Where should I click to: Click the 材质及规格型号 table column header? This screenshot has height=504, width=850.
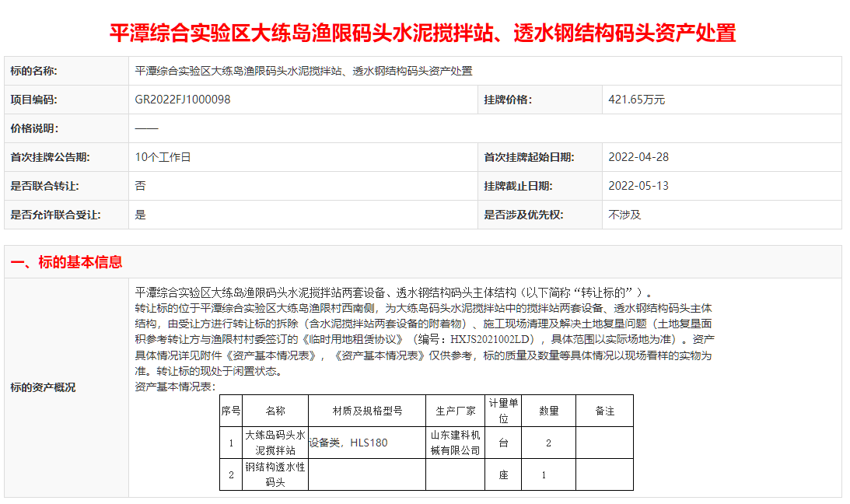click(367, 411)
